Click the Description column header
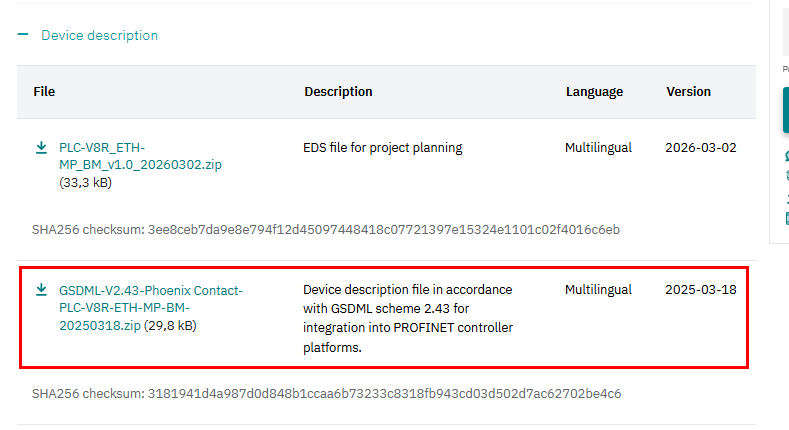Screen dimensions: 789x430 338,91
